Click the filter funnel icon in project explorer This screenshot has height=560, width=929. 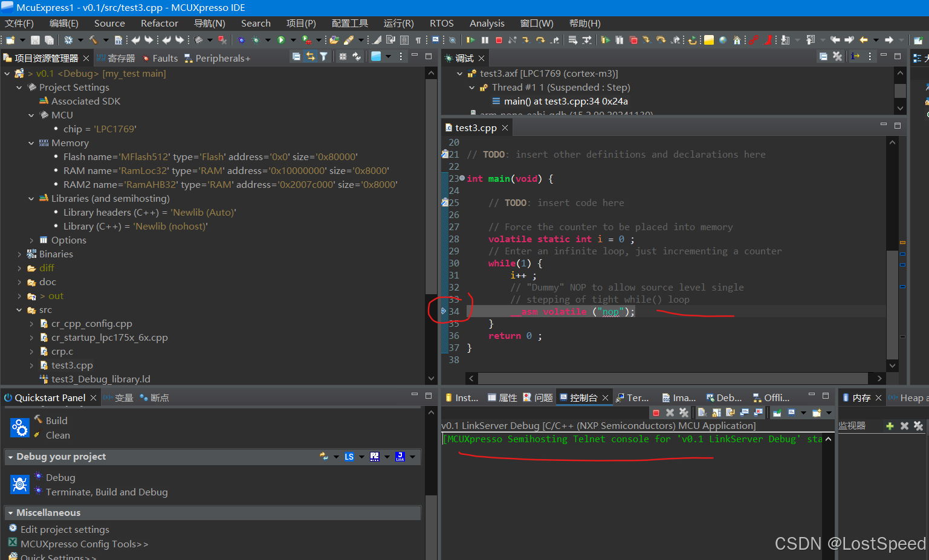click(x=324, y=56)
